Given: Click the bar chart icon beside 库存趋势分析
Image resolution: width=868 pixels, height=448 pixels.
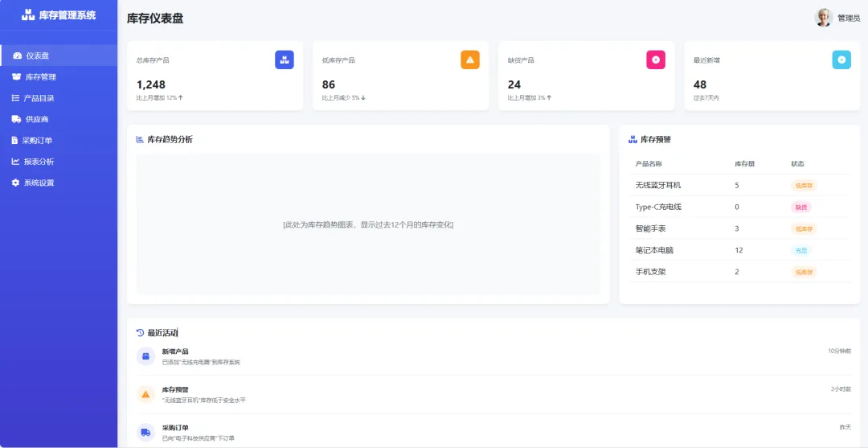Looking at the screenshot, I should click(x=140, y=140).
